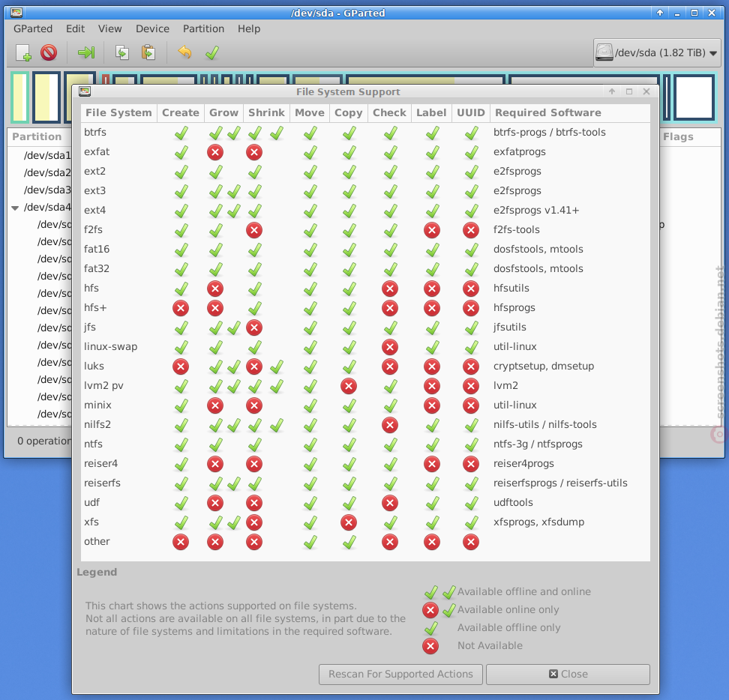Click the "reiserfs" file system name
This screenshot has height=700, width=729.
pos(102,483)
